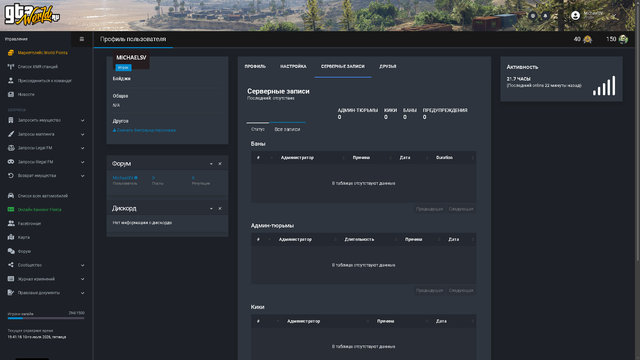The width and height of the screenshot is (640, 360).
Task: Open the XMR stations antenna icon
Action: coord(11,67)
